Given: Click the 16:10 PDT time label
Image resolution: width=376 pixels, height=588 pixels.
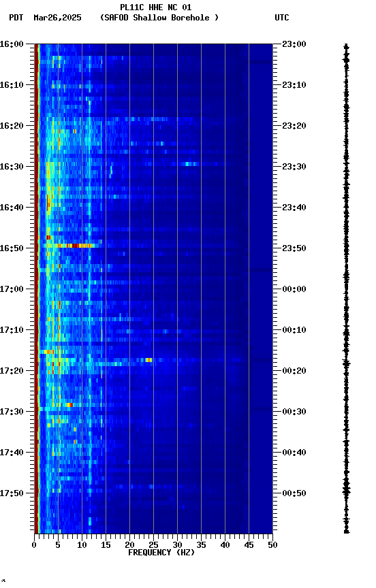Looking at the screenshot, I should pyautogui.click(x=12, y=85).
